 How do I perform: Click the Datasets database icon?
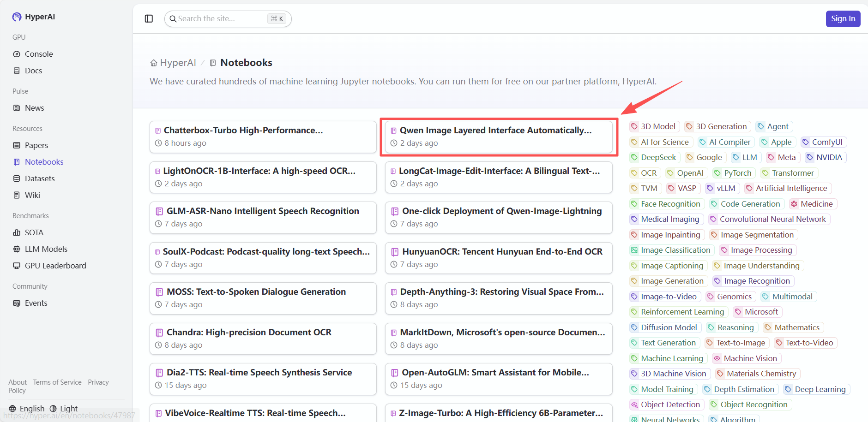[x=17, y=178]
